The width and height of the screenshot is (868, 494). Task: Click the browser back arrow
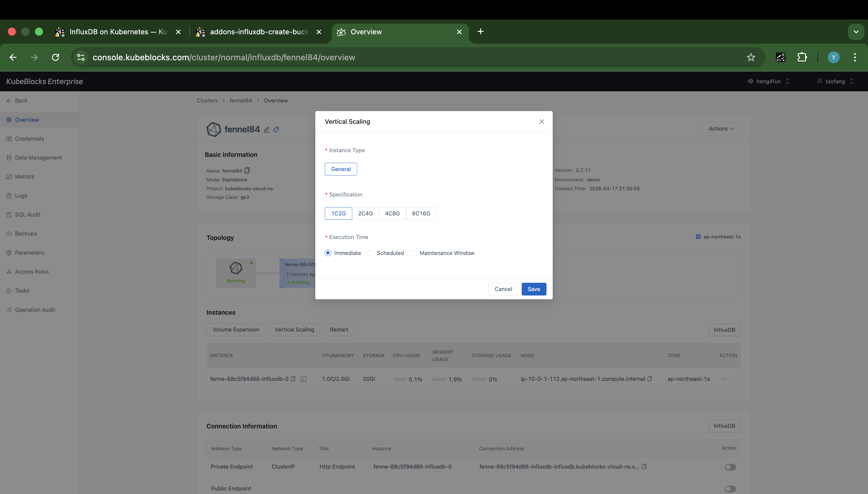pyautogui.click(x=13, y=57)
